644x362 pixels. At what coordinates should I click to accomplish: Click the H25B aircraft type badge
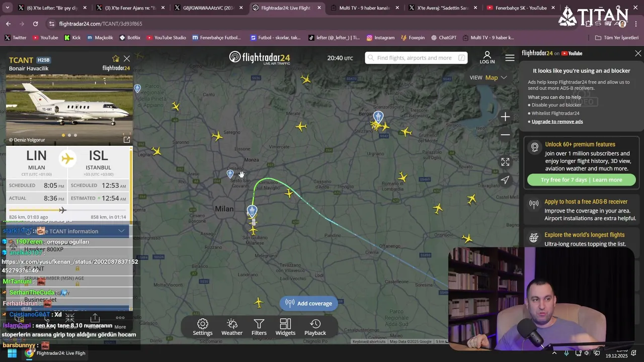[x=44, y=60]
